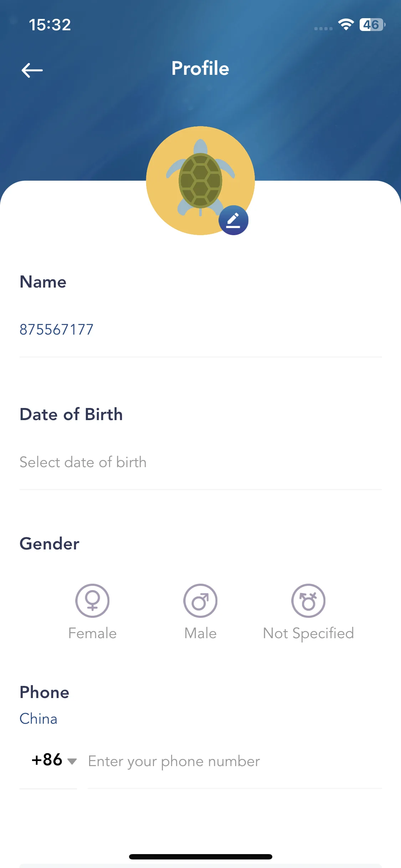Viewport: 401px width, 868px height.
Task: Open the China country selector
Action: click(x=38, y=719)
